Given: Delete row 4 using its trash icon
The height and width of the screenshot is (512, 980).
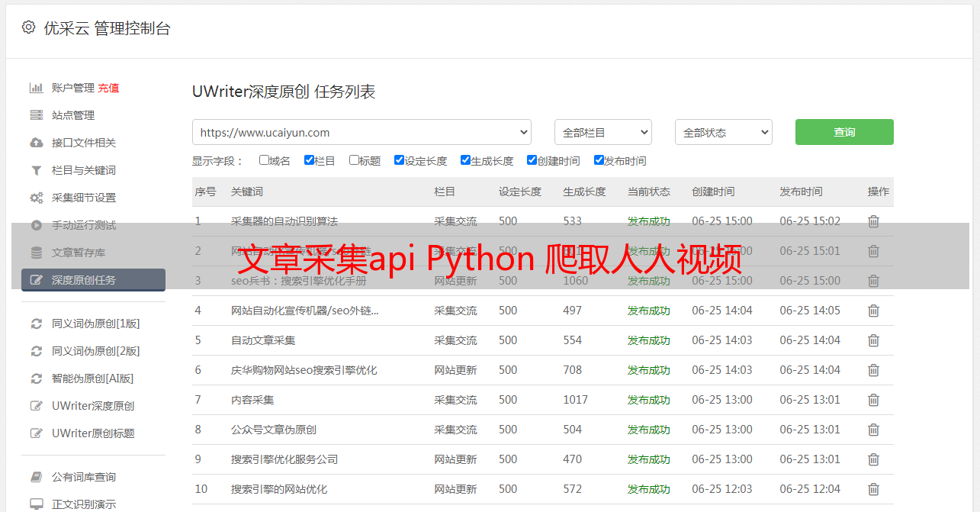Looking at the screenshot, I should click(873, 311).
